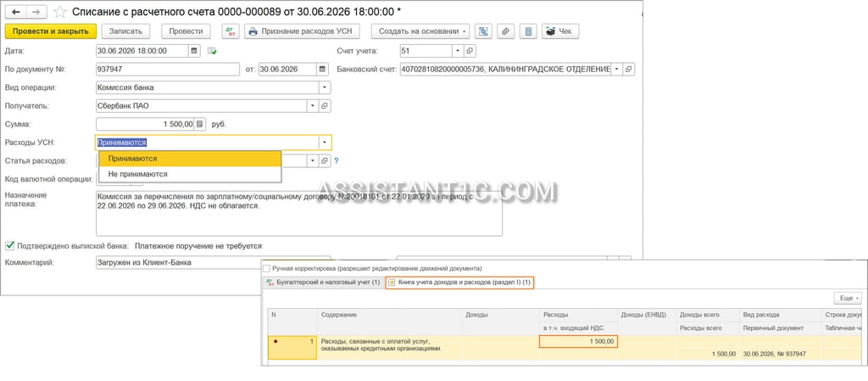This screenshot has height=381, width=868.
Task: Switch to Бухгалтерский и налоговый учет tab
Action: [323, 283]
